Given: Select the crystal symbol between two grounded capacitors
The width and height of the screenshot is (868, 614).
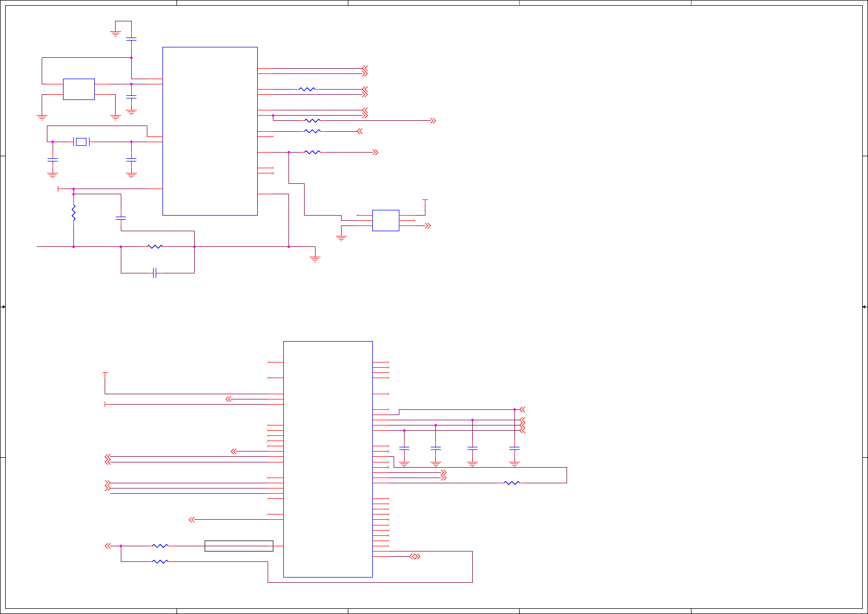Looking at the screenshot, I should 81,142.
